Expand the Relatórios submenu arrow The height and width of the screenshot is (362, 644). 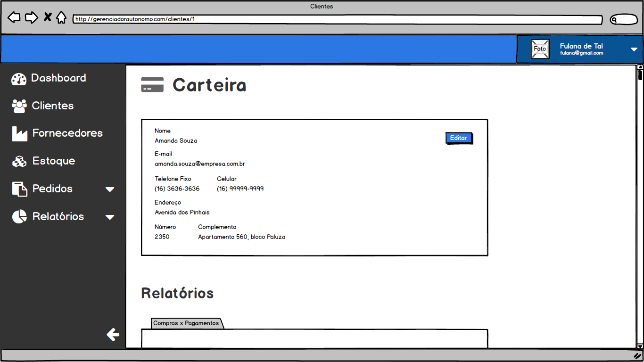click(110, 217)
